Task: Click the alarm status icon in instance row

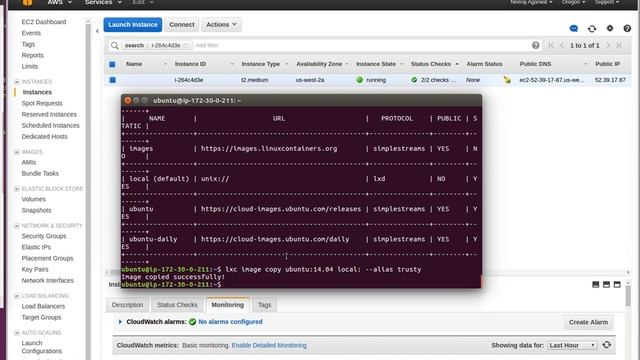Action: tap(507, 80)
